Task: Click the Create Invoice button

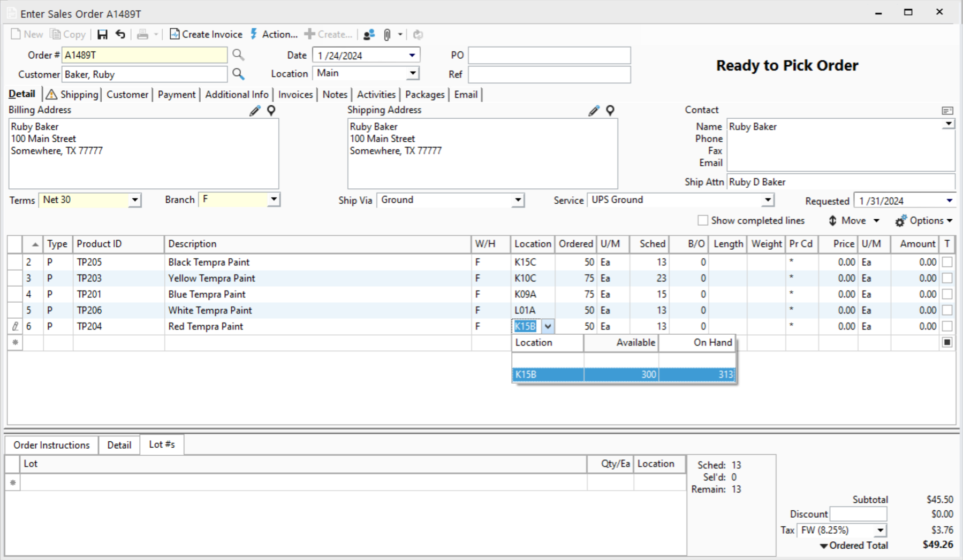Action: (206, 35)
